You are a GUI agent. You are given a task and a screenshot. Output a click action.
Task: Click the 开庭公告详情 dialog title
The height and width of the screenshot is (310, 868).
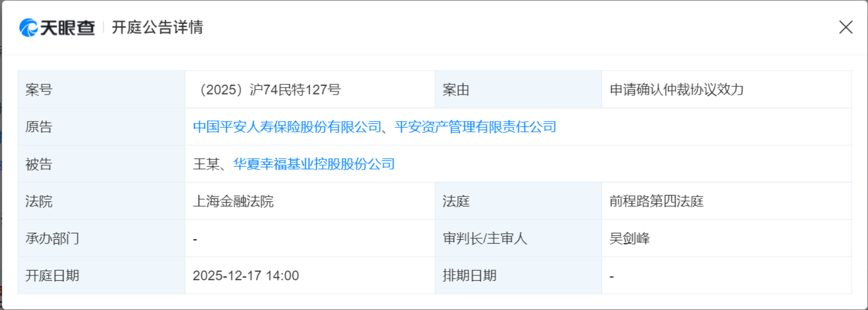pos(158,27)
